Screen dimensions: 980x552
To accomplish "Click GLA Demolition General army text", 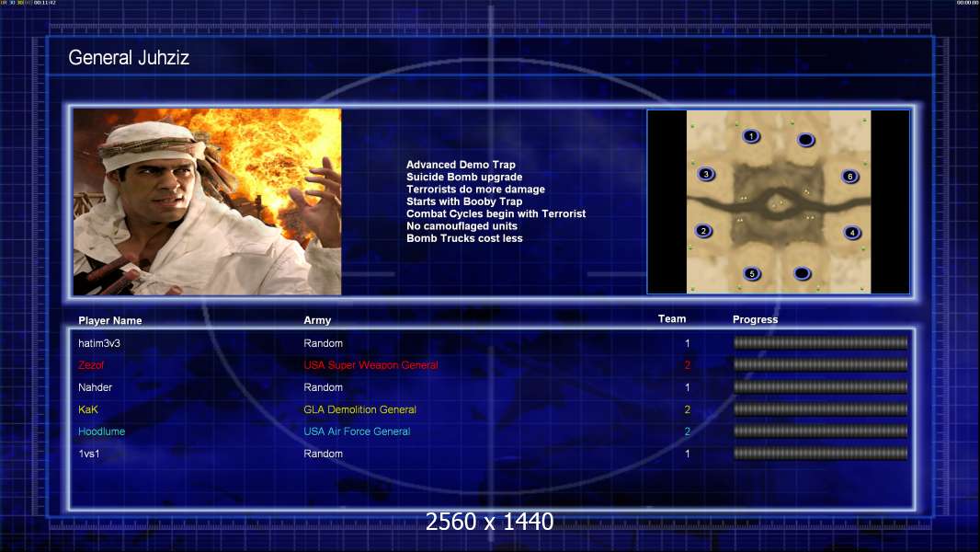I will [x=360, y=409].
